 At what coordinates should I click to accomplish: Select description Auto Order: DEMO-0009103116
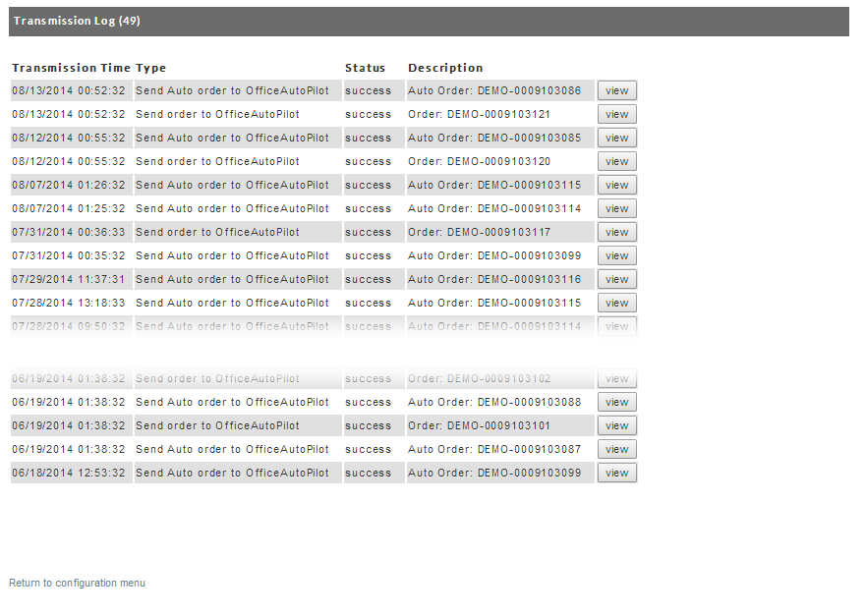click(494, 280)
